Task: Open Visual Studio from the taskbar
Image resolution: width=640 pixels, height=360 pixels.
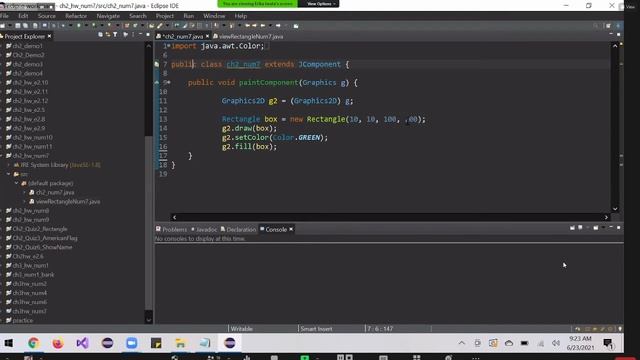Action: pyautogui.click(x=82, y=343)
